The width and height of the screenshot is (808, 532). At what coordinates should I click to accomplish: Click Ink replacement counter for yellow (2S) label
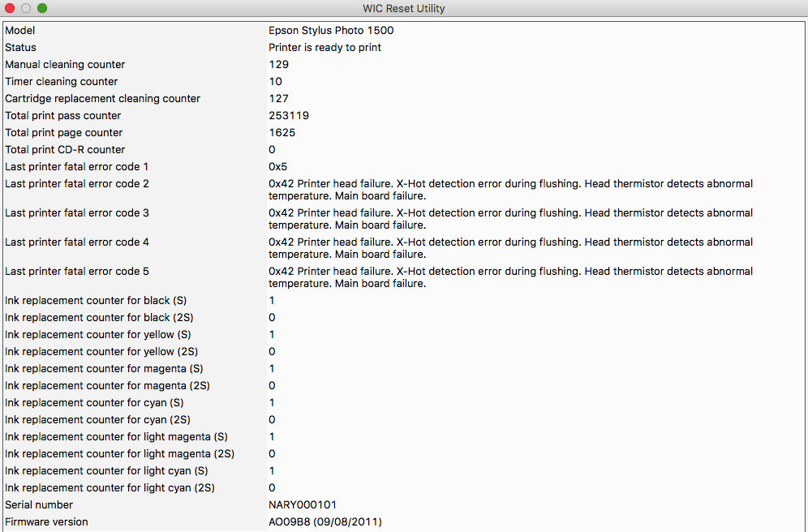click(101, 351)
